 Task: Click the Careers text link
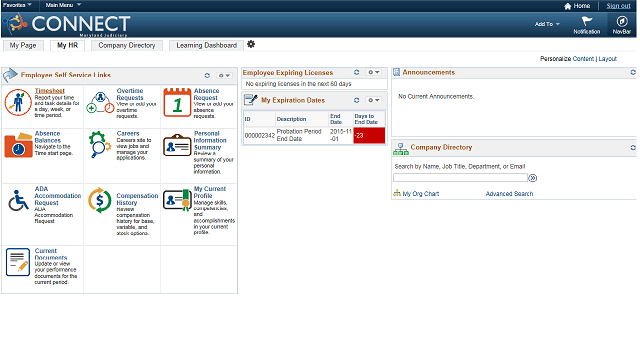128,133
